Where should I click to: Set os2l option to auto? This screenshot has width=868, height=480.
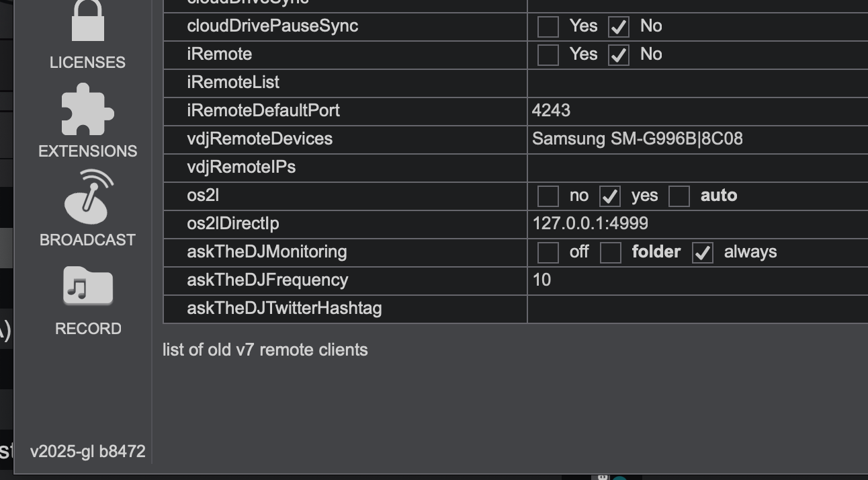click(x=679, y=196)
